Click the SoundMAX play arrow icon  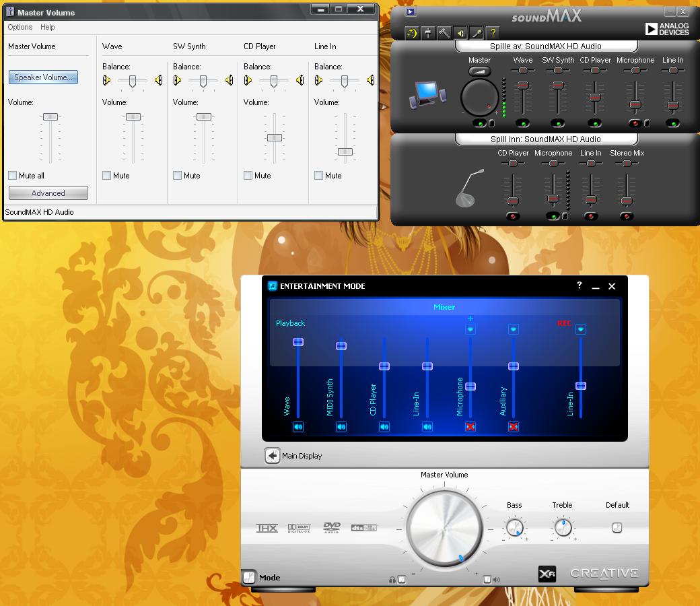[411, 11]
